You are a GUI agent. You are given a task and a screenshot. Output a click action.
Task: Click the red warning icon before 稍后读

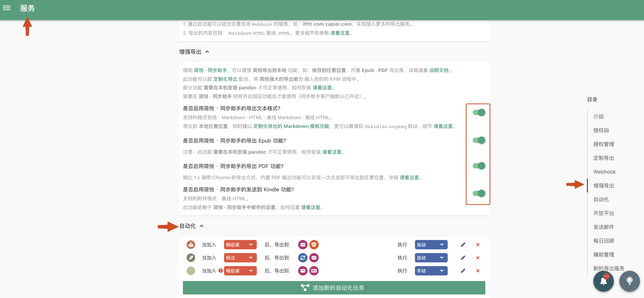click(221, 271)
